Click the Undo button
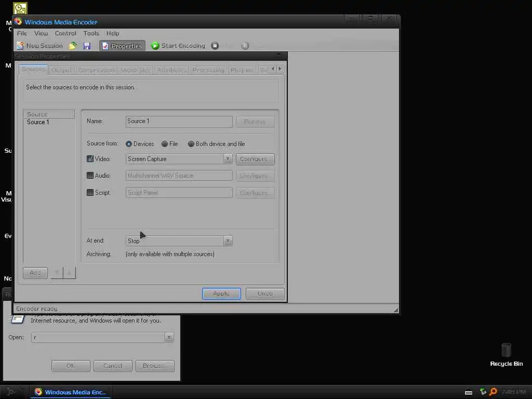 click(265, 294)
